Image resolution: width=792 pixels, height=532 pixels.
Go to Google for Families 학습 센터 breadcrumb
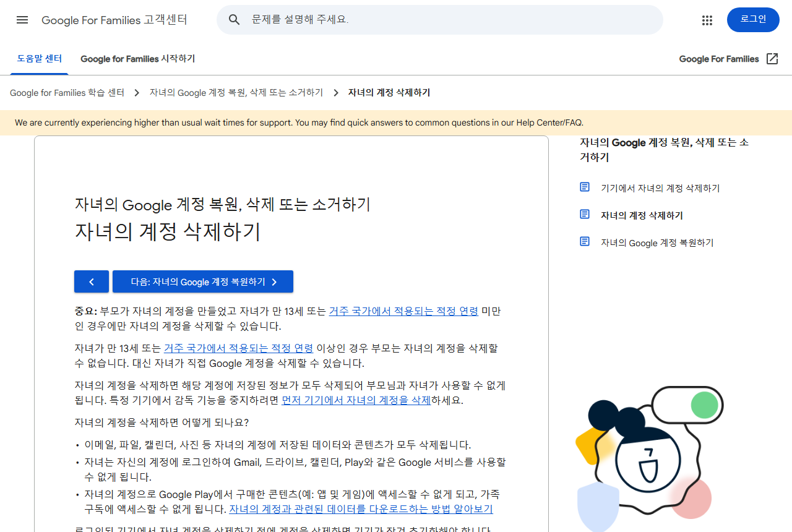[x=67, y=93]
